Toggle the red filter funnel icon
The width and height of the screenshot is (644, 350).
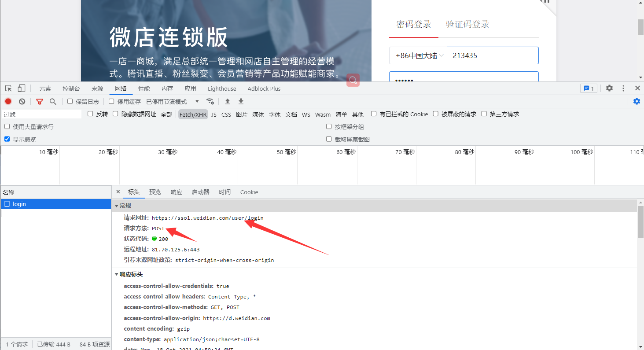click(40, 101)
